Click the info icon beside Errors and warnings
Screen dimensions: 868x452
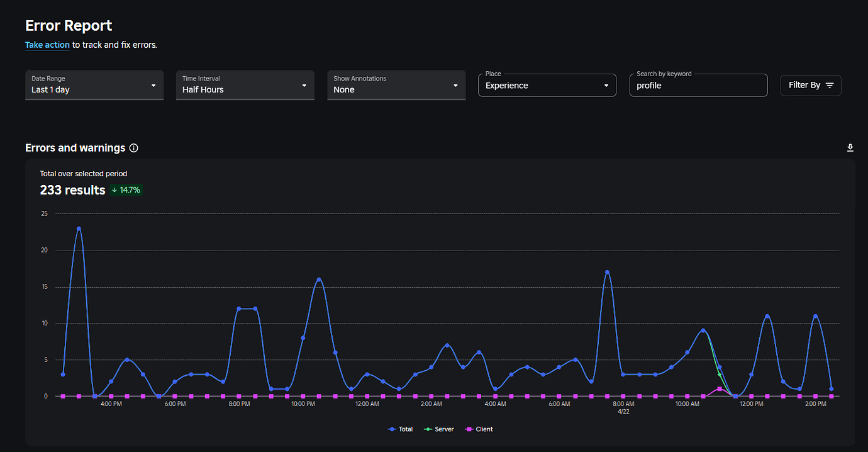coord(133,147)
